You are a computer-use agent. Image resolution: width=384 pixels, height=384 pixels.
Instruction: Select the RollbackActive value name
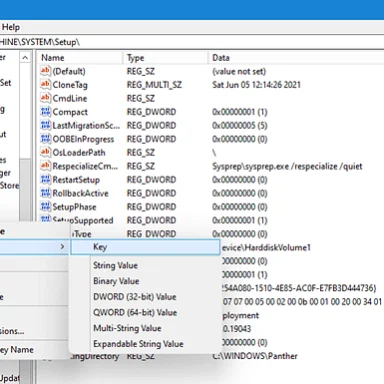point(80,193)
